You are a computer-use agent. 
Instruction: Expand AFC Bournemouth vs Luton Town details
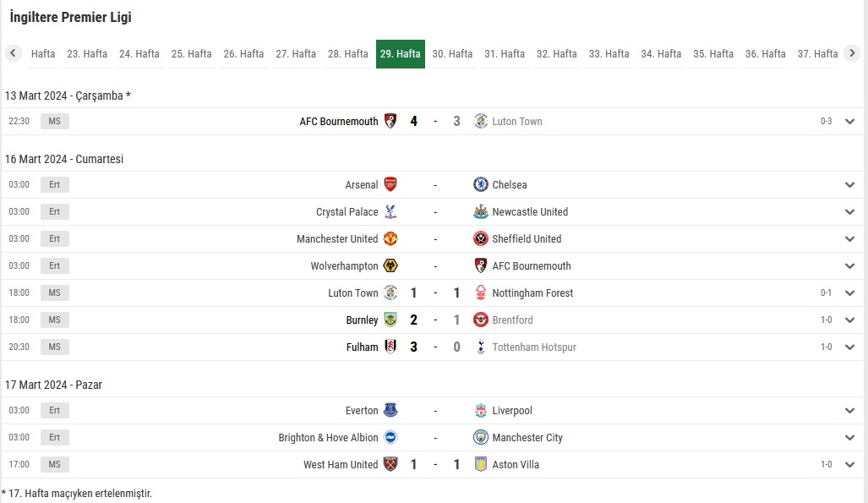(x=849, y=122)
